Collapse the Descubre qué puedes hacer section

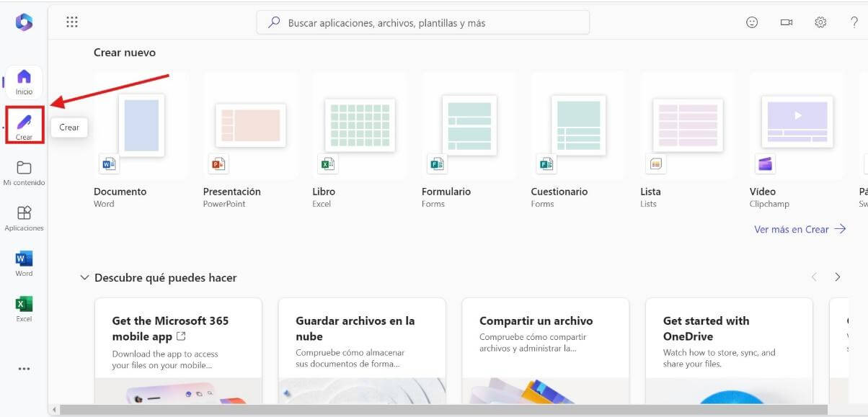point(85,277)
